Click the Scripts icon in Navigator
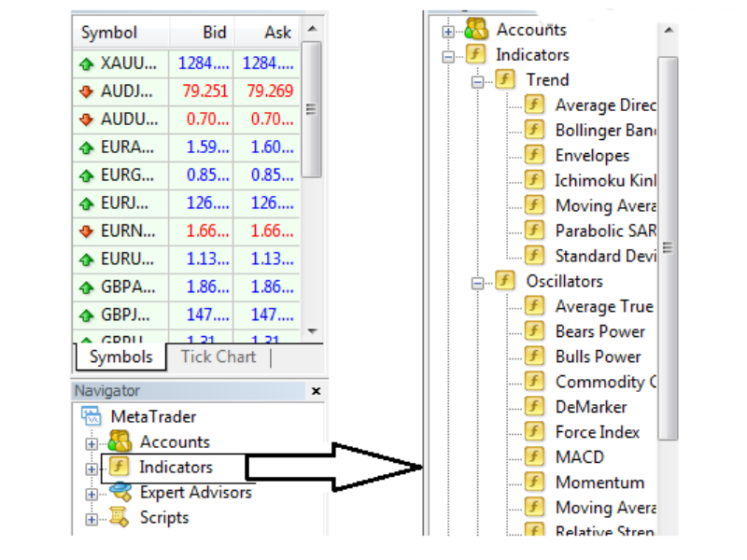The image size is (747, 560). 119,517
